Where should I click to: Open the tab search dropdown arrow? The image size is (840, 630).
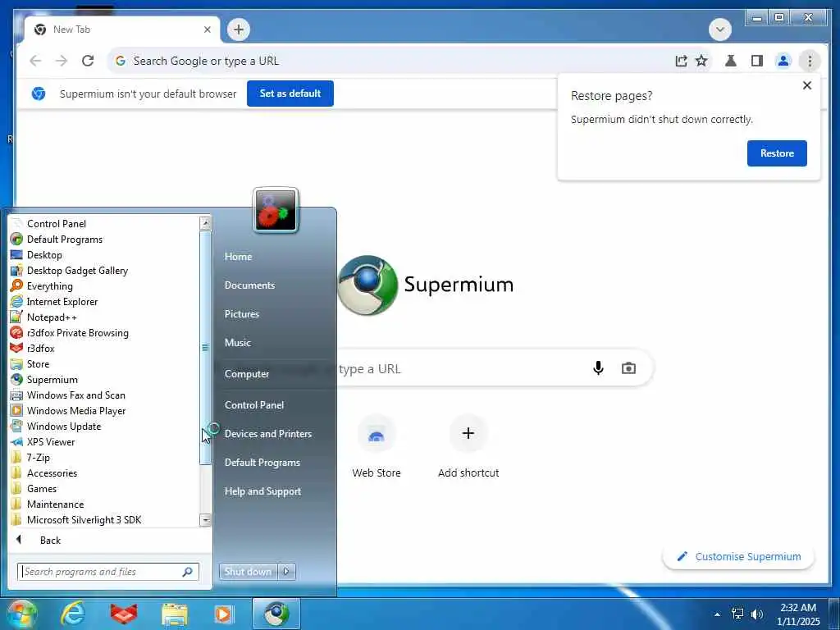[720, 30]
